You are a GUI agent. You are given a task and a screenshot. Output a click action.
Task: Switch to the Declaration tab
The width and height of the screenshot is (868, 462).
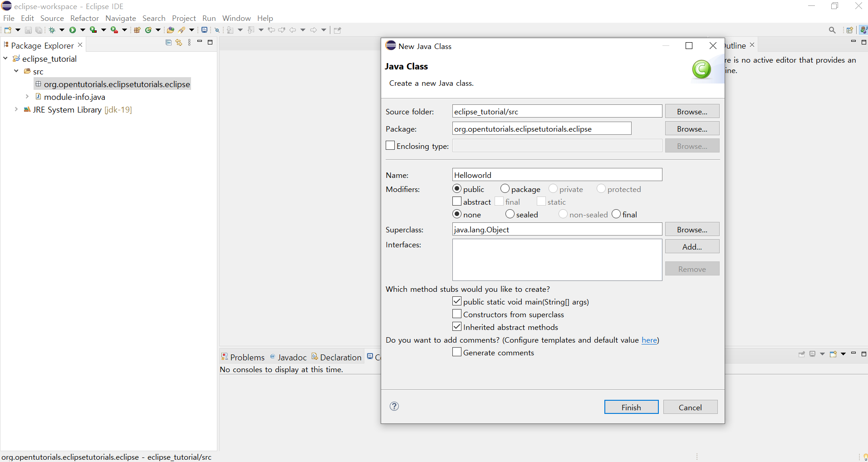pyautogui.click(x=337, y=357)
